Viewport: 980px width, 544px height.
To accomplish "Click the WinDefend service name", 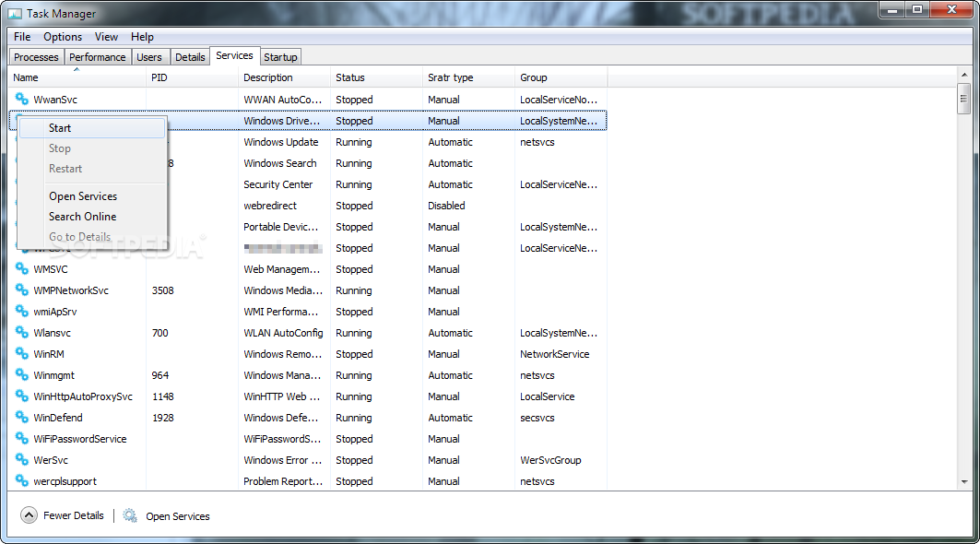I will 58,418.
